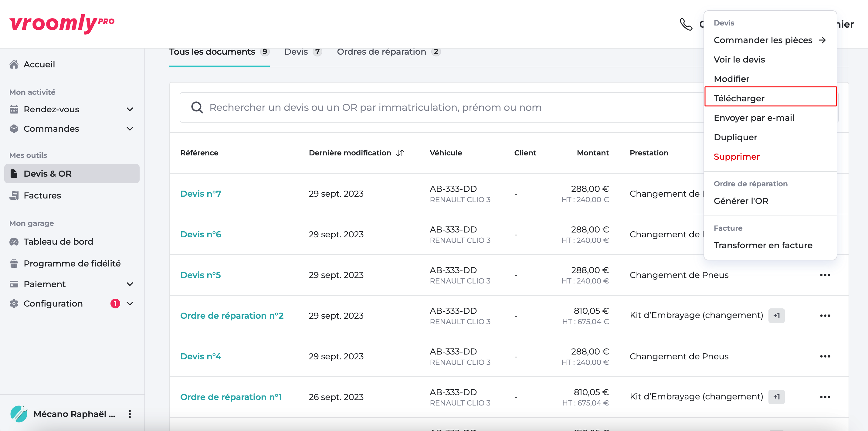
Task: Switch to the Ordres de réparation tab
Action: [388, 52]
